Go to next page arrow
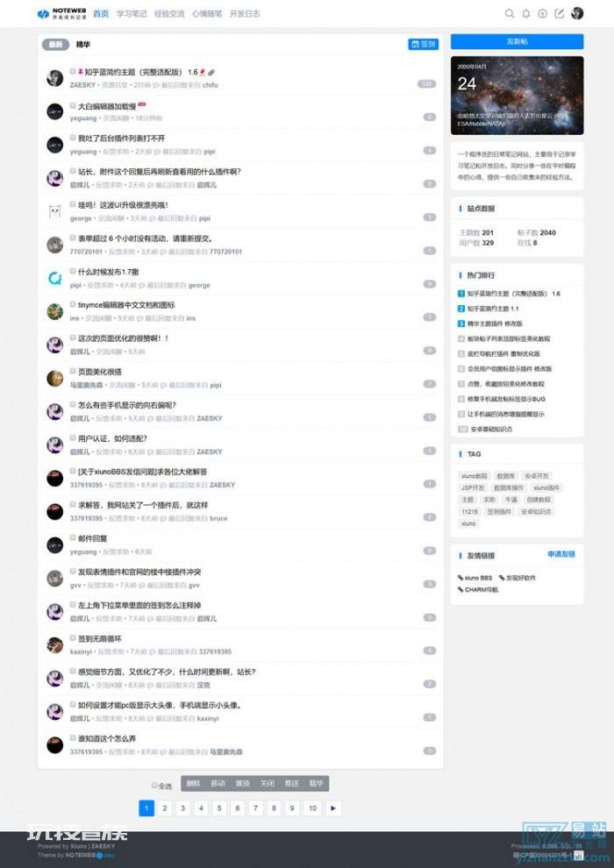This screenshot has width=614, height=868. (x=332, y=808)
